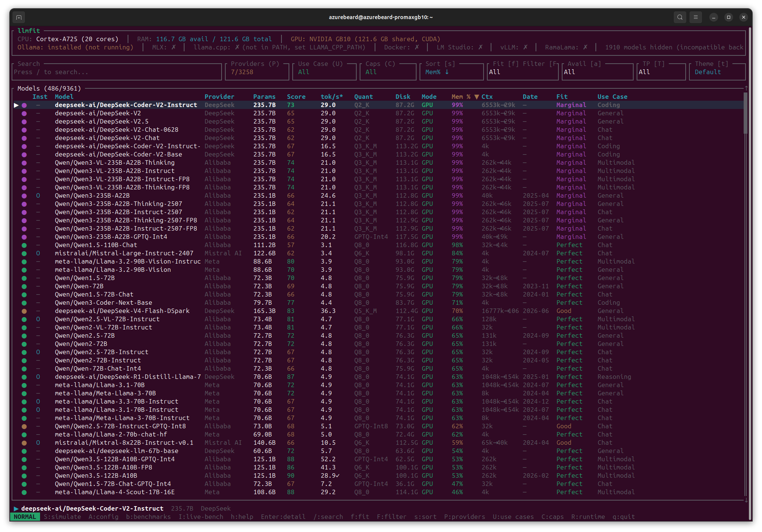Click the green dot beside Qwen/Qwen-72B
Viewport: 762px width, 532px height.
[x=24, y=286]
